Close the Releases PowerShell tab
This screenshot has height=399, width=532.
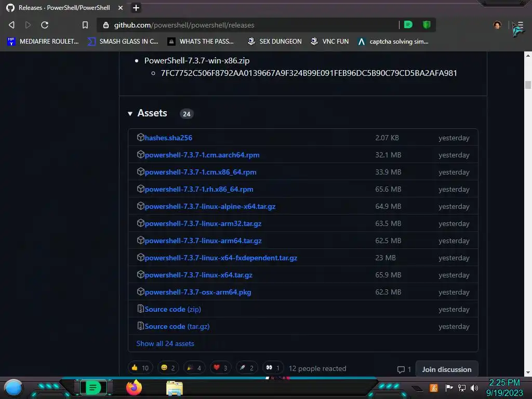pyautogui.click(x=121, y=8)
